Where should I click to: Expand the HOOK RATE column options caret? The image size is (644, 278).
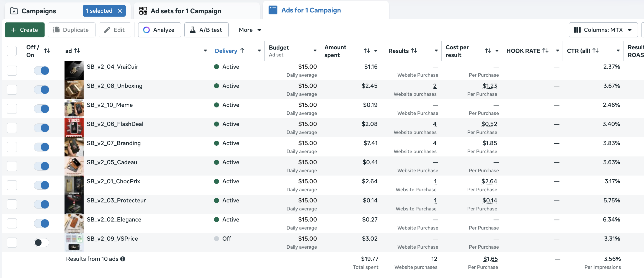(558, 51)
